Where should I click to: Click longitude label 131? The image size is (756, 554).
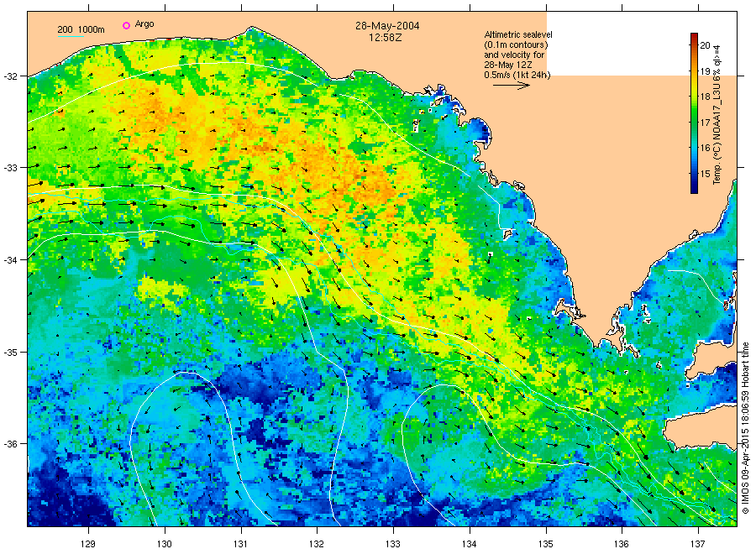pos(240,544)
